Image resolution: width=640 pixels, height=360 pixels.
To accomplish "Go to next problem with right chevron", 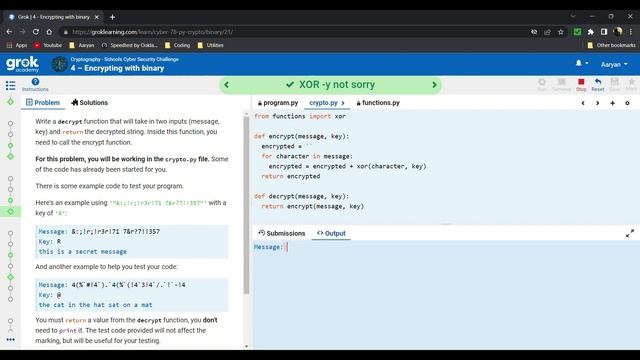I will (x=434, y=85).
